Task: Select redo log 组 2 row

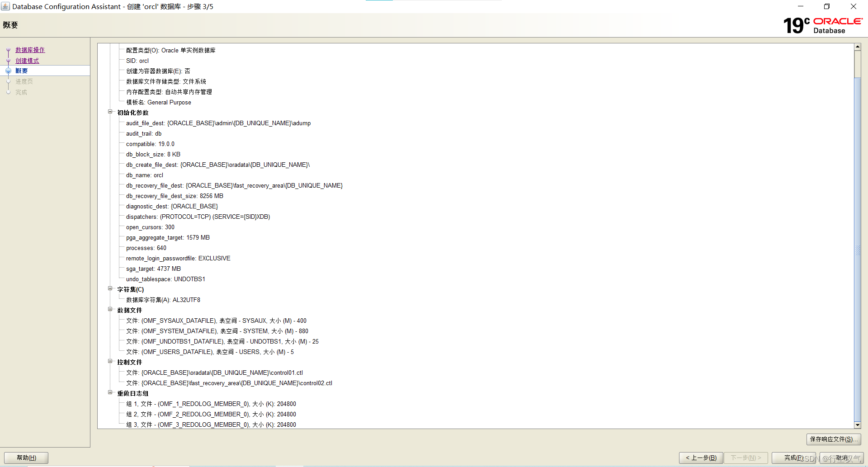Action: (x=211, y=414)
